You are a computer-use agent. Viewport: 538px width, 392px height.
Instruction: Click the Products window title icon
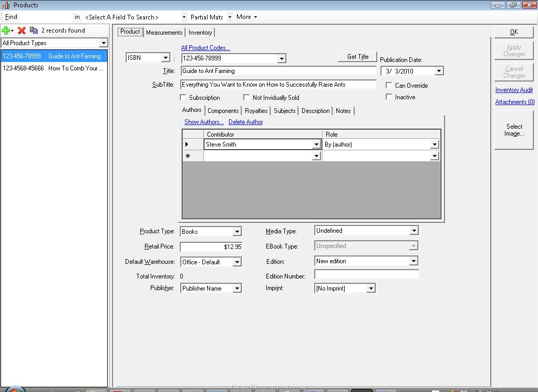click(x=5, y=5)
